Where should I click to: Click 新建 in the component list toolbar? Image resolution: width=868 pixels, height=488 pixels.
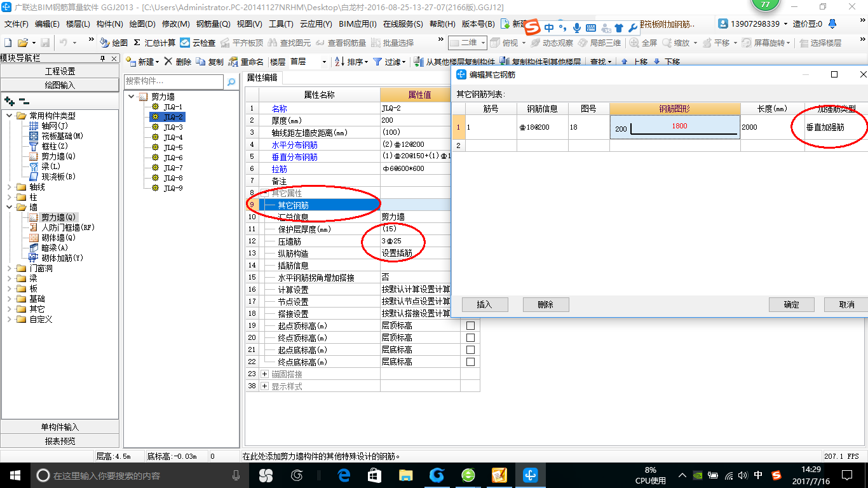140,62
